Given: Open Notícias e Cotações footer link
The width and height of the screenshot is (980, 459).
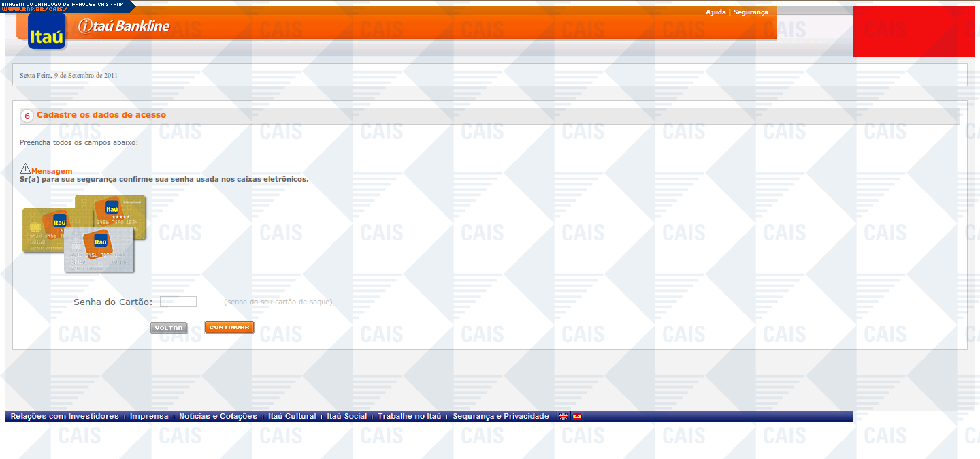Looking at the screenshot, I should (x=218, y=417).
